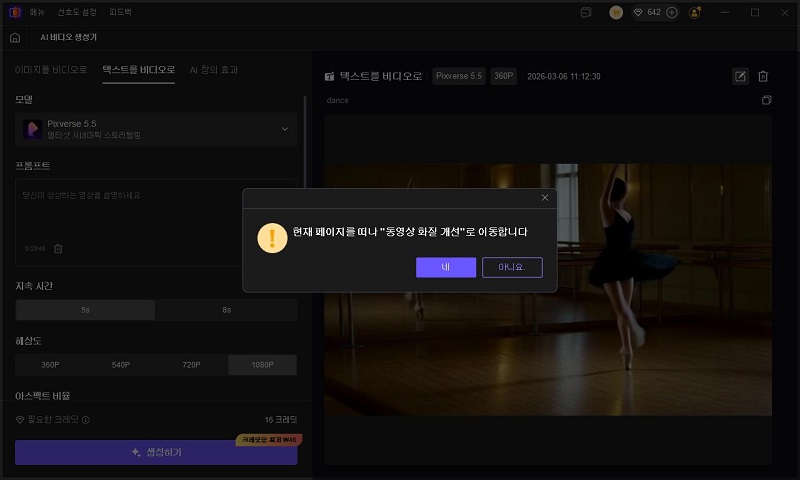This screenshot has width=800, height=480.
Task: Clear prompt with trash icon
Action: [58, 248]
